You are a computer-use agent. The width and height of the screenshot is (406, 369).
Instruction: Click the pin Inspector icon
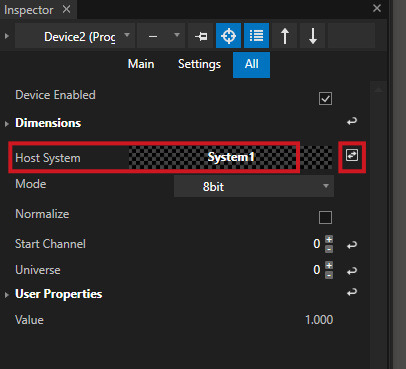point(201,36)
